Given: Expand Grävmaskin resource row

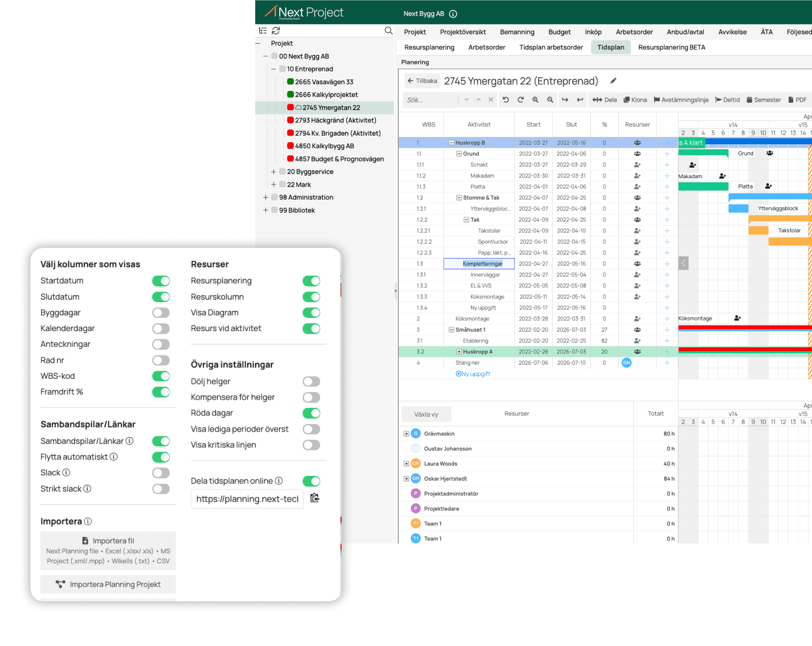Looking at the screenshot, I should (x=407, y=434).
